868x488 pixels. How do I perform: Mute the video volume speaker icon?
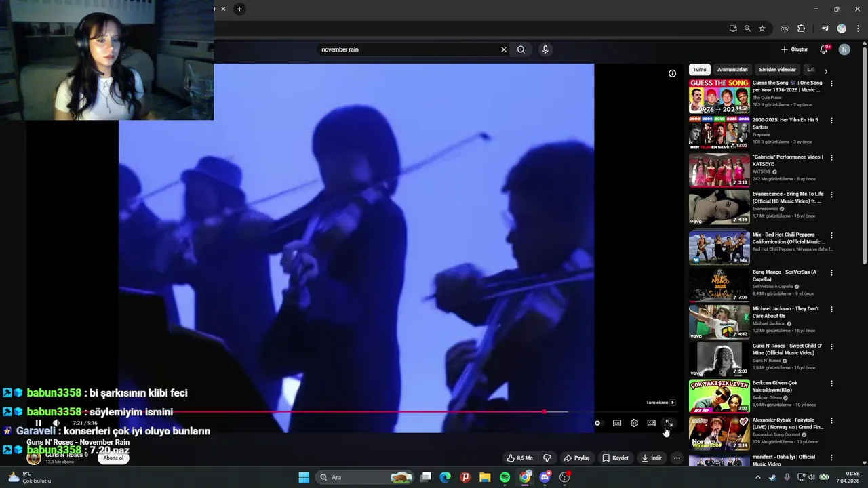[56, 423]
